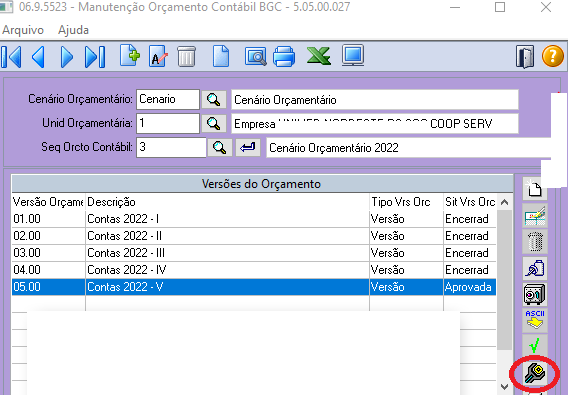The image size is (568, 395).
Task: Click the modify record pencil icon
Action: point(158,56)
